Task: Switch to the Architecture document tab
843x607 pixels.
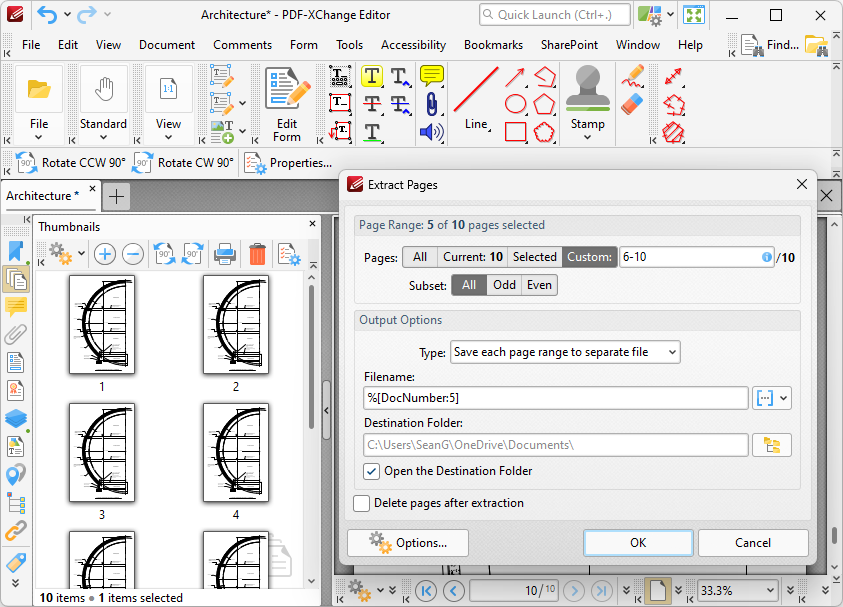Action: tap(42, 196)
